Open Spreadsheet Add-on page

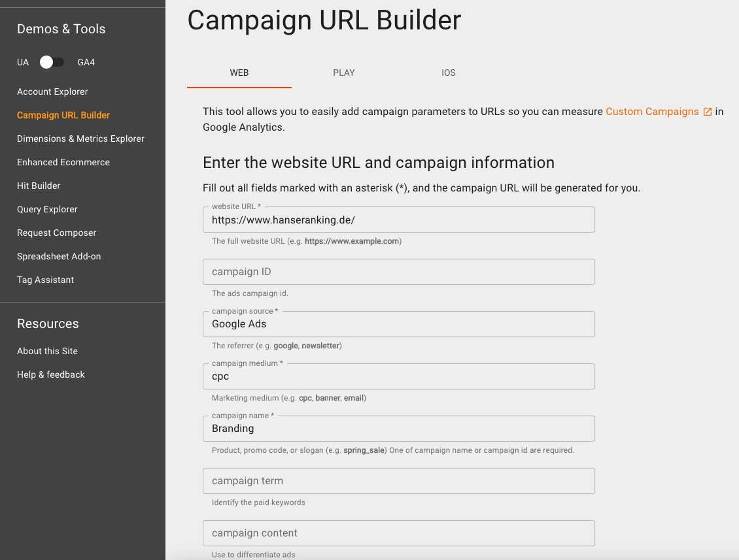coord(59,256)
